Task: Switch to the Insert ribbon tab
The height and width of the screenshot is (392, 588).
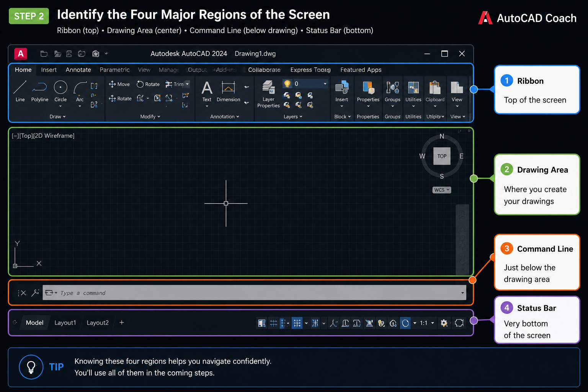Action: click(x=49, y=70)
